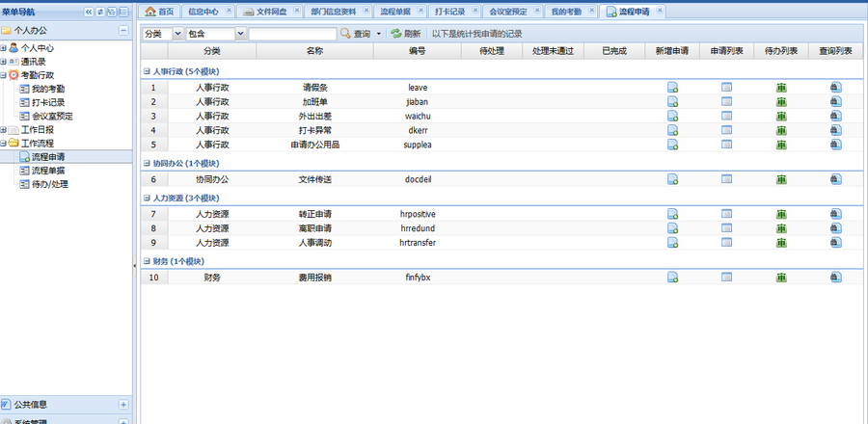
Task: Sort by the 待处理 column header
Action: pyautogui.click(x=492, y=51)
